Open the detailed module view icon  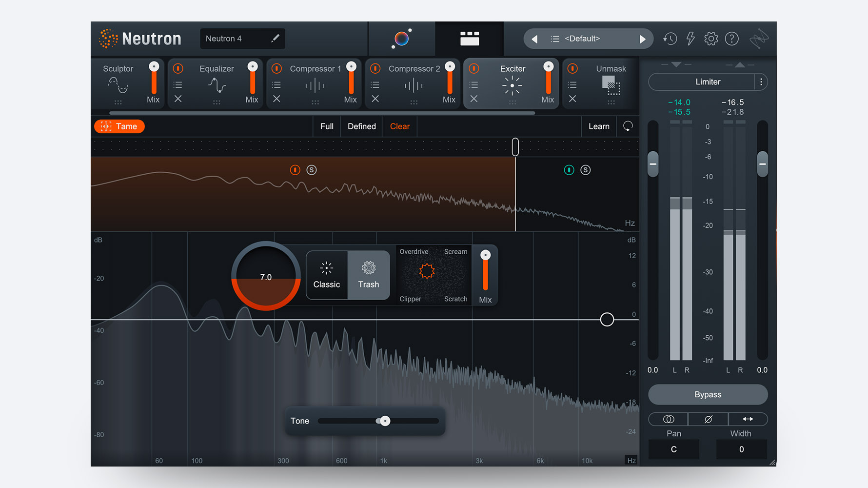coord(469,39)
